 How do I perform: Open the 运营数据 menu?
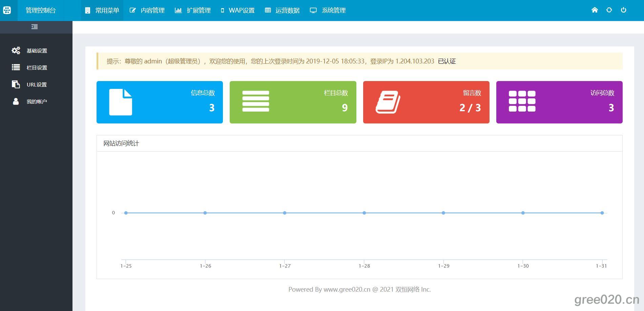tap(282, 11)
